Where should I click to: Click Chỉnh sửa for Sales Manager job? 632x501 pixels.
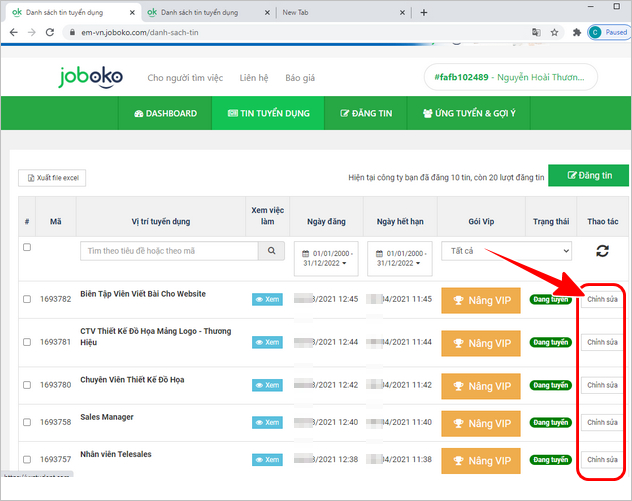pyautogui.click(x=602, y=423)
